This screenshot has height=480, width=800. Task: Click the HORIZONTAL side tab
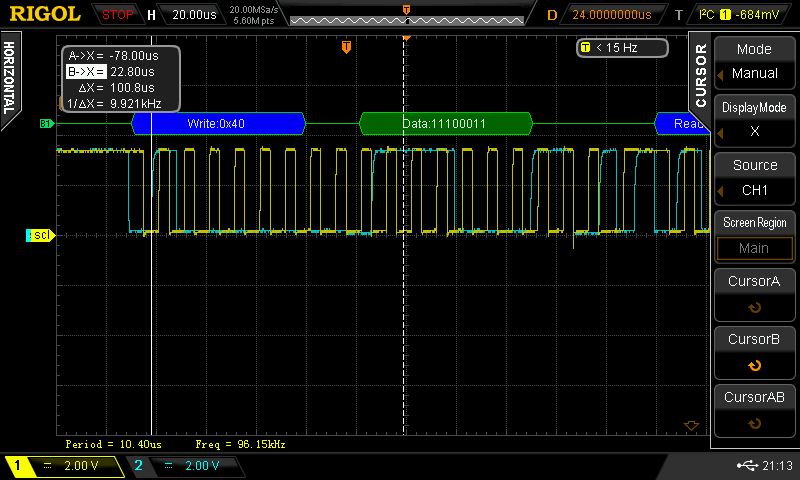point(9,78)
